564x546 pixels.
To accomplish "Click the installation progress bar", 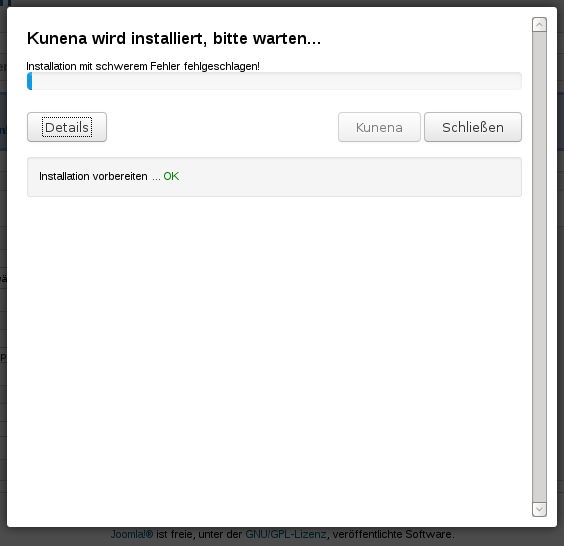I will 274,81.
